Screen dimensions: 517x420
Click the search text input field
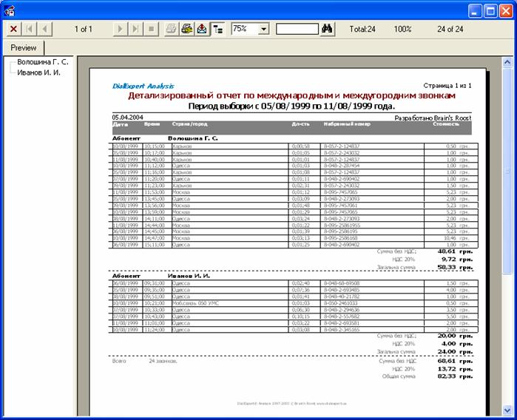[297, 29]
